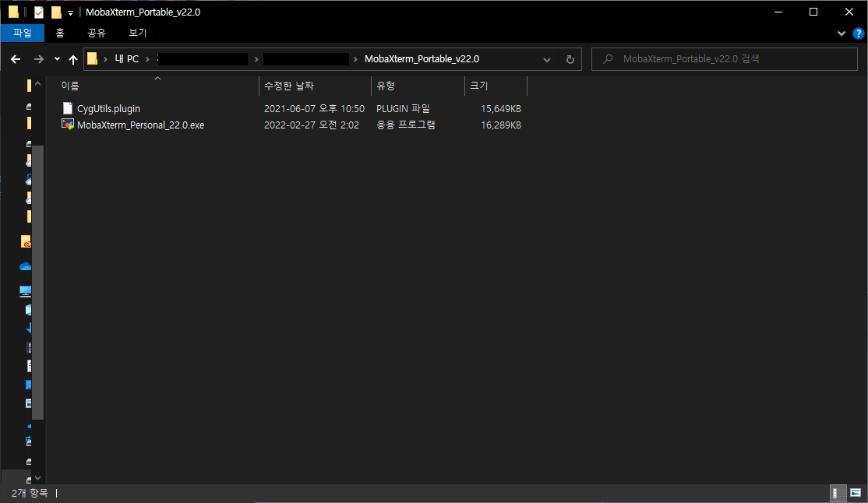The width and height of the screenshot is (868, 503).
Task: Select Creative Cloud Files icon in navigation pane
Action: coord(26,242)
